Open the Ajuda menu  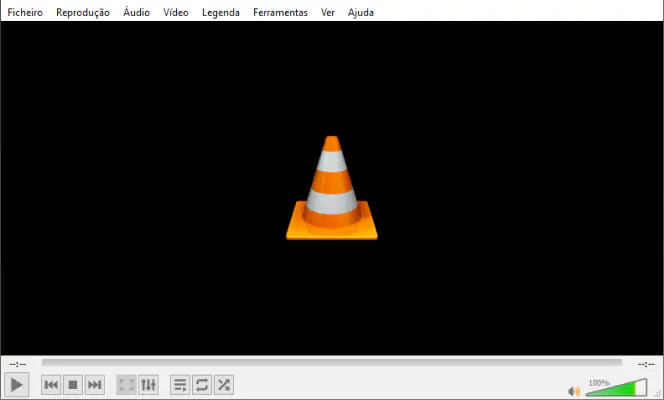click(361, 12)
